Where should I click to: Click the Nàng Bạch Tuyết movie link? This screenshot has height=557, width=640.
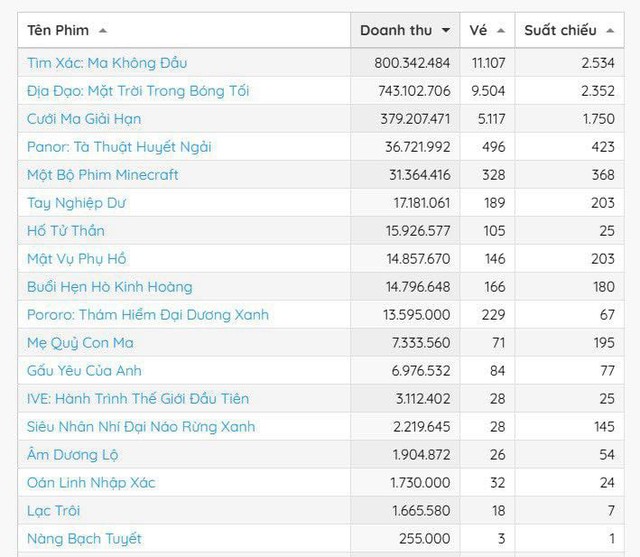[x=85, y=539]
